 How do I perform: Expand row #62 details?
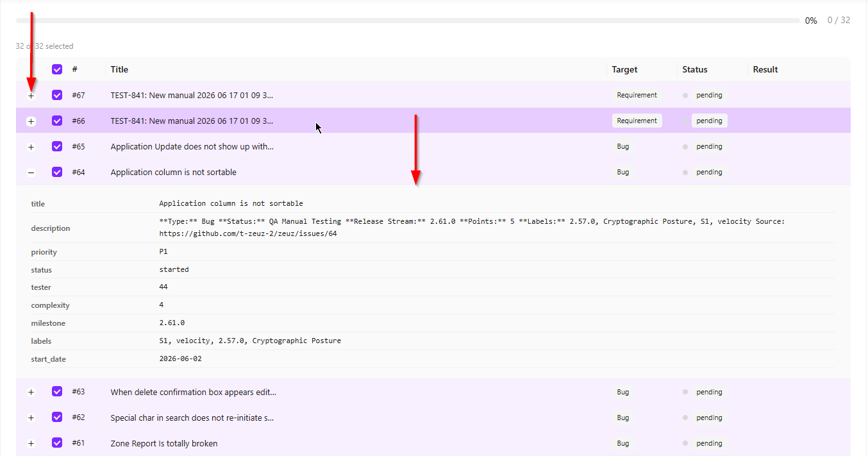pos(31,418)
